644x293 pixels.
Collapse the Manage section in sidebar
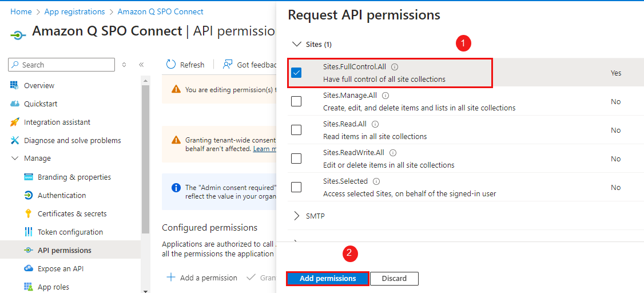(15, 159)
